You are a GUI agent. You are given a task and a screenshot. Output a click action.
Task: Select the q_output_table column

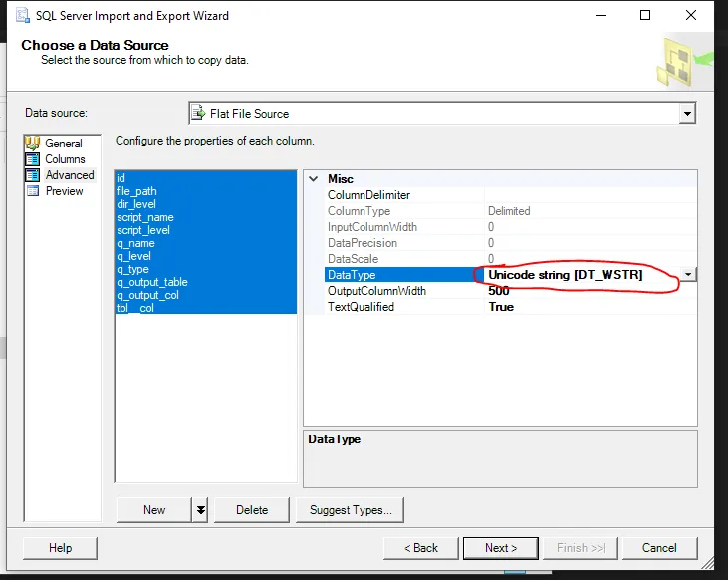tap(206, 282)
